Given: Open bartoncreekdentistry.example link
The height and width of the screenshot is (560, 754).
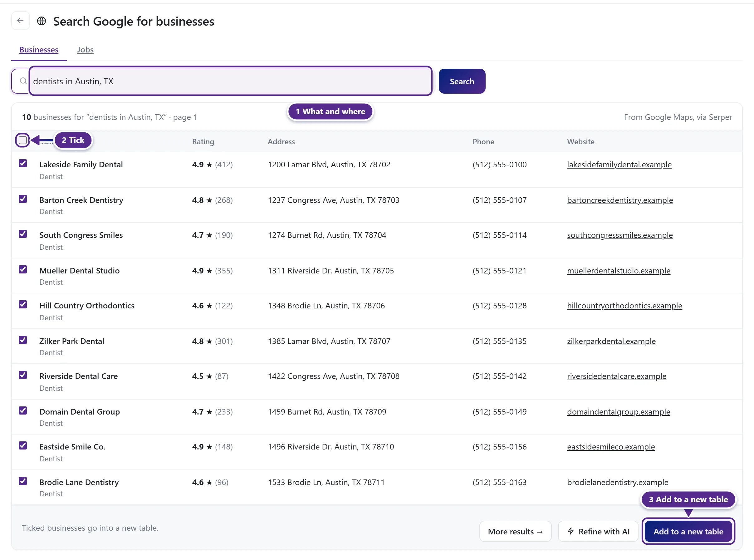Looking at the screenshot, I should coord(619,200).
